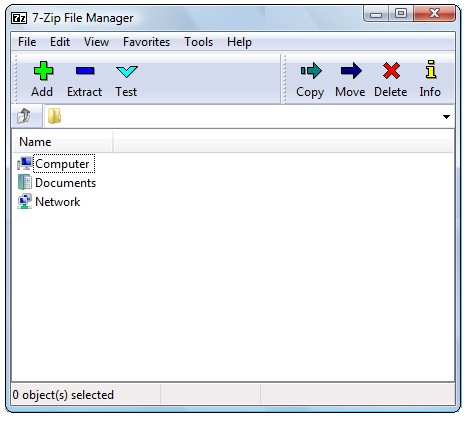Click the blue Extract minus icon
This screenshot has height=422, width=470.
85,71
